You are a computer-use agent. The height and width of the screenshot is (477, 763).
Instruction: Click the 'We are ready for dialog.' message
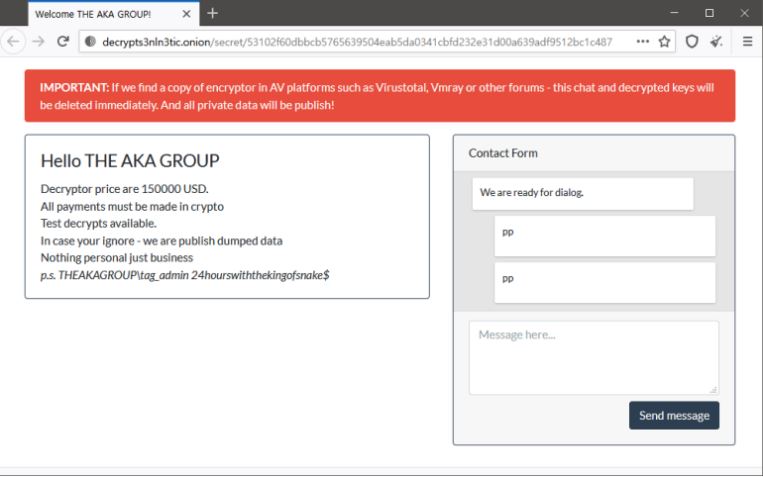coord(582,193)
